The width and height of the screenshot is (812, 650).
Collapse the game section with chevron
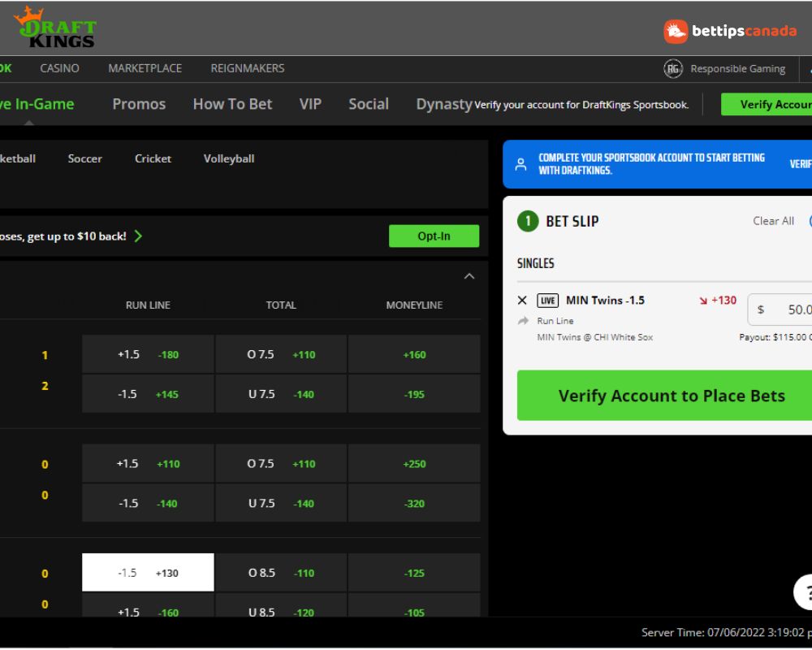(x=469, y=276)
